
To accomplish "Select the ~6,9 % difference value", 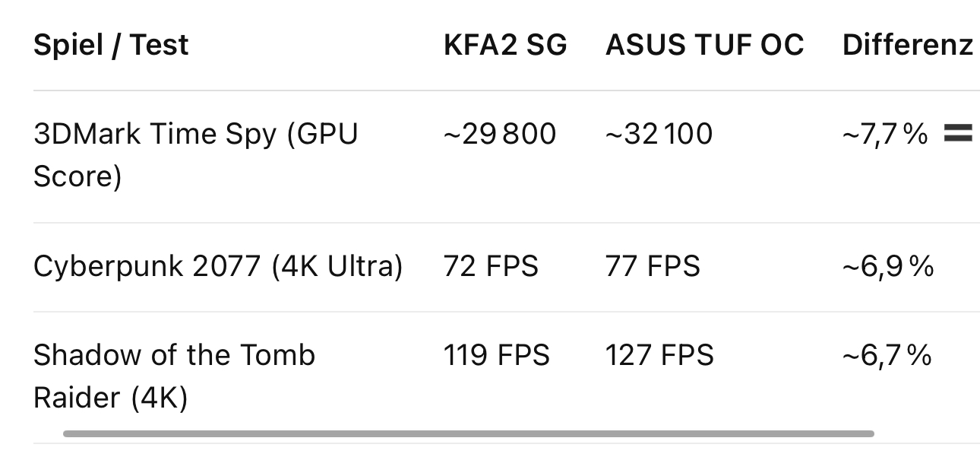I will [888, 267].
